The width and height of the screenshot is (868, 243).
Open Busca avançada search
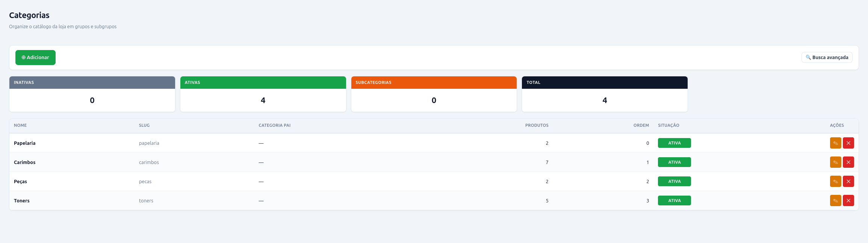pos(827,58)
